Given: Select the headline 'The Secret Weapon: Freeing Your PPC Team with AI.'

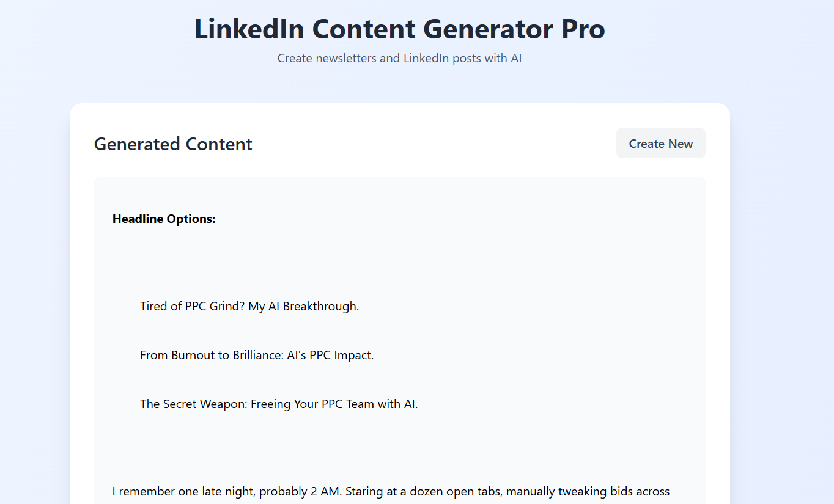Looking at the screenshot, I should pos(279,404).
